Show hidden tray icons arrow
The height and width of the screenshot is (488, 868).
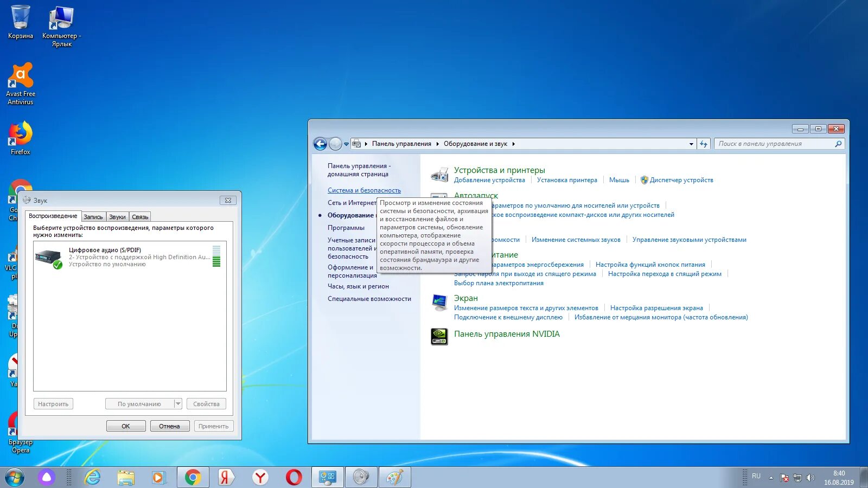(x=771, y=478)
